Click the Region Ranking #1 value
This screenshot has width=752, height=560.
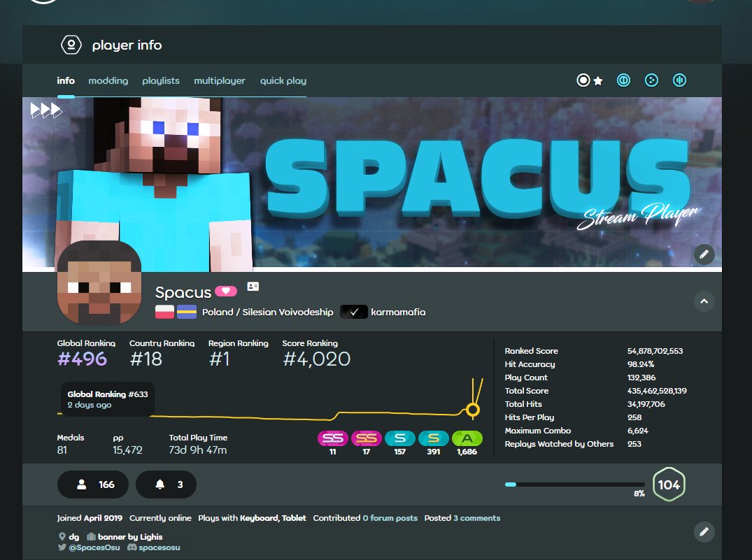[x=219, y=359]
